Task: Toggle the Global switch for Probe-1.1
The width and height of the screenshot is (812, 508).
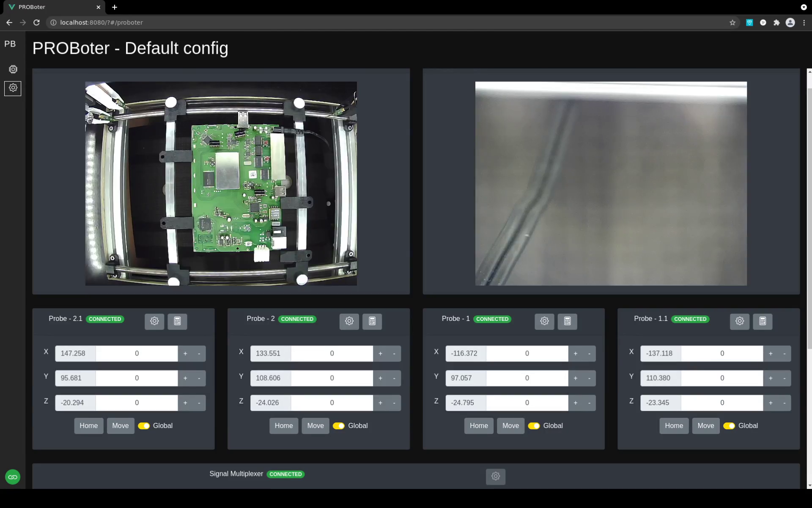Action: pos(729,425)
